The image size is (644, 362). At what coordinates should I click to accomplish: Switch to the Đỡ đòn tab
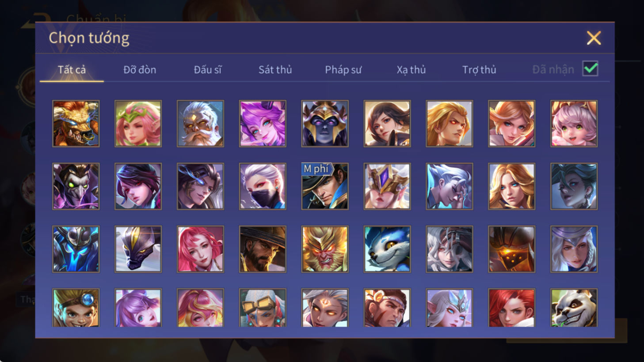point(140,70)
